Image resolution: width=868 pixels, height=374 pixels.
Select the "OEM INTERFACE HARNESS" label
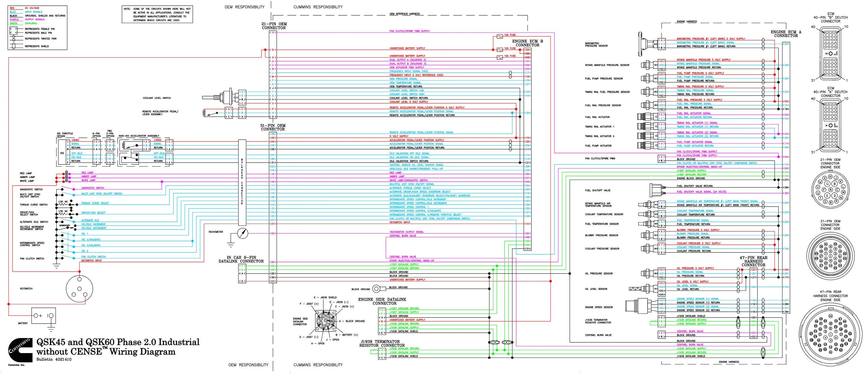405,14
